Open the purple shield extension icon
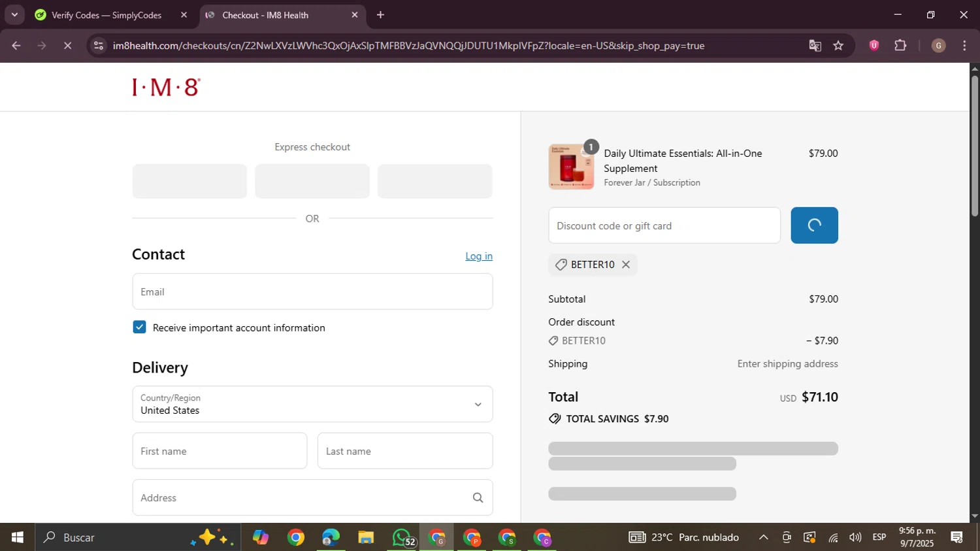The height and width of the screenshot is (551, 980). (874, 45)
